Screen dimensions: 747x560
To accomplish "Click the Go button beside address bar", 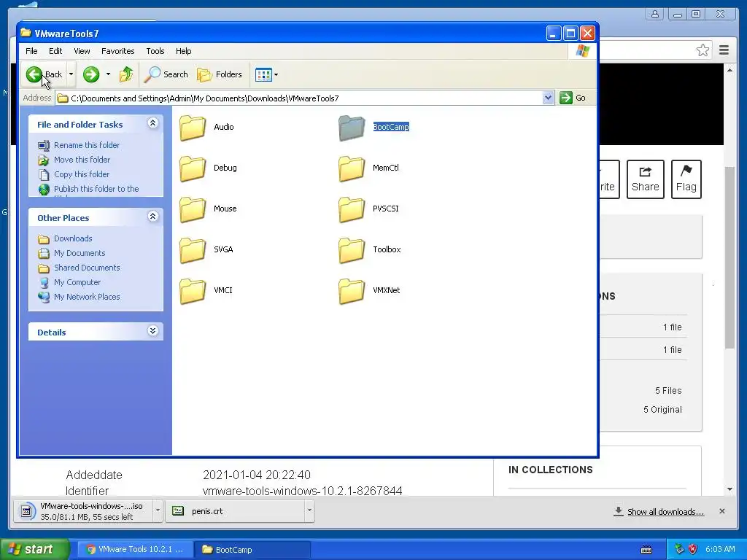I will [x=573, y=98].
